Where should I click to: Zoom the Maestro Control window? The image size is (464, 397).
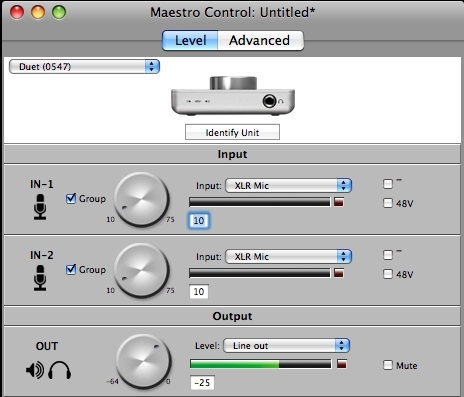59,12
